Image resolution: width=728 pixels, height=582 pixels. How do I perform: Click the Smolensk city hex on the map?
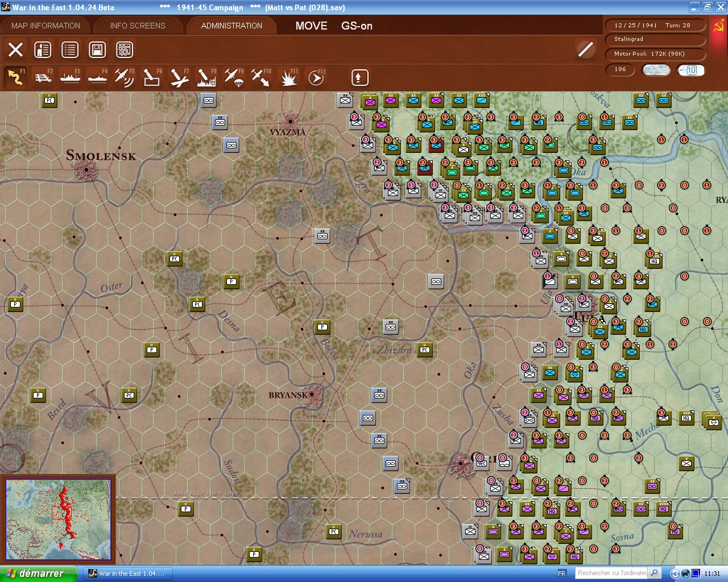(86, 169)
